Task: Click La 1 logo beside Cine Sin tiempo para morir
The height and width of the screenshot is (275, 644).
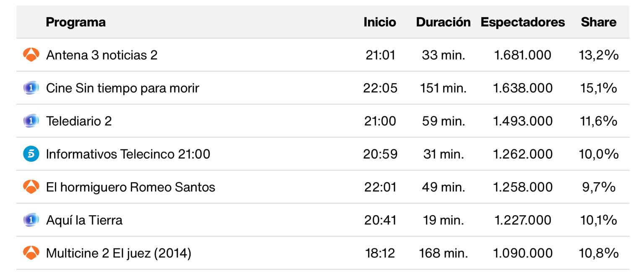Action: pos(31,88)
